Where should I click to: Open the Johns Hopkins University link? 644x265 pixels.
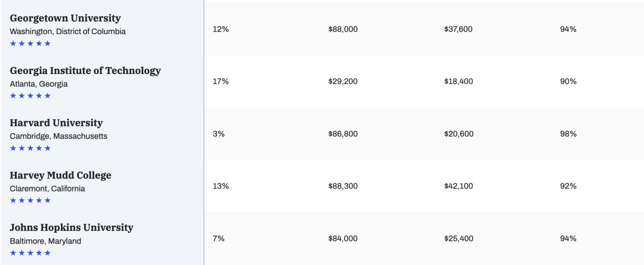click(72, 227)
